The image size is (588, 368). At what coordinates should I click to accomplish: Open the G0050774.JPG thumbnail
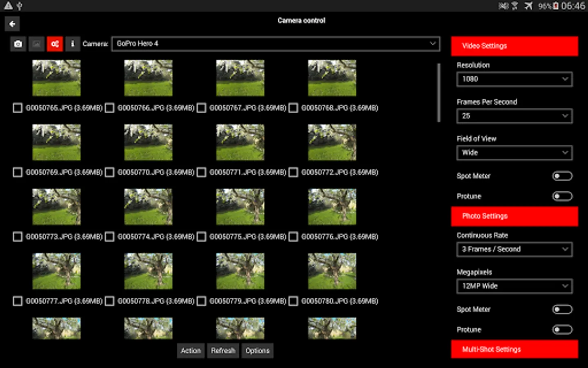click(x=148, y=207)
